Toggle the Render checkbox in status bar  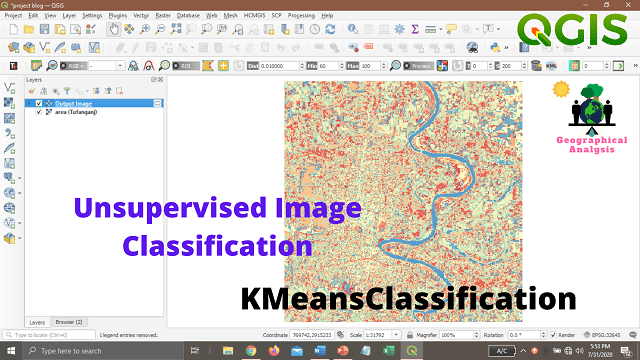click(553, 335)
